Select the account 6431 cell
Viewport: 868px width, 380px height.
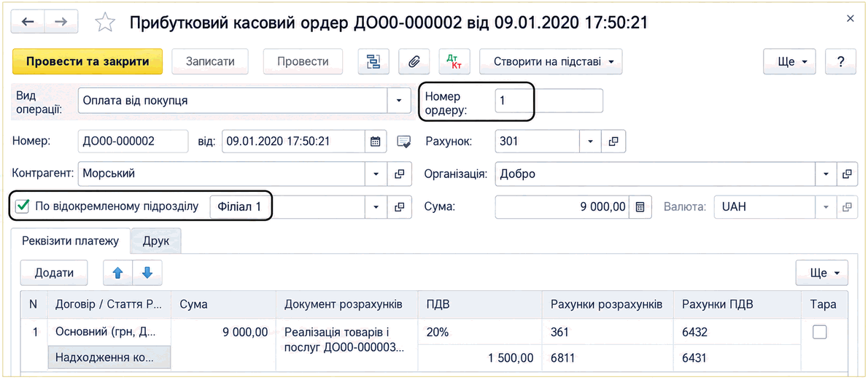tap(737, 358)
